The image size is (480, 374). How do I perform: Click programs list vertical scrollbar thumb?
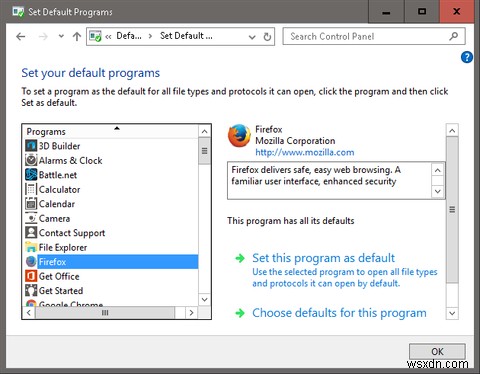point(205,151)
